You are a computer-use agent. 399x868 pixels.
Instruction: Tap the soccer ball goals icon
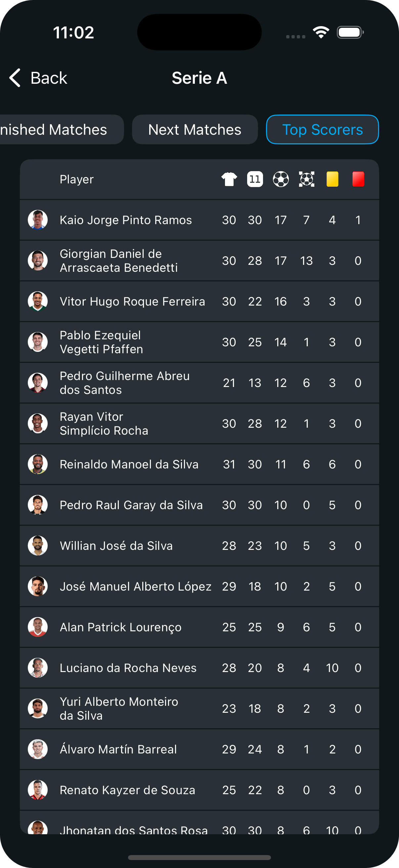point(281,179)
